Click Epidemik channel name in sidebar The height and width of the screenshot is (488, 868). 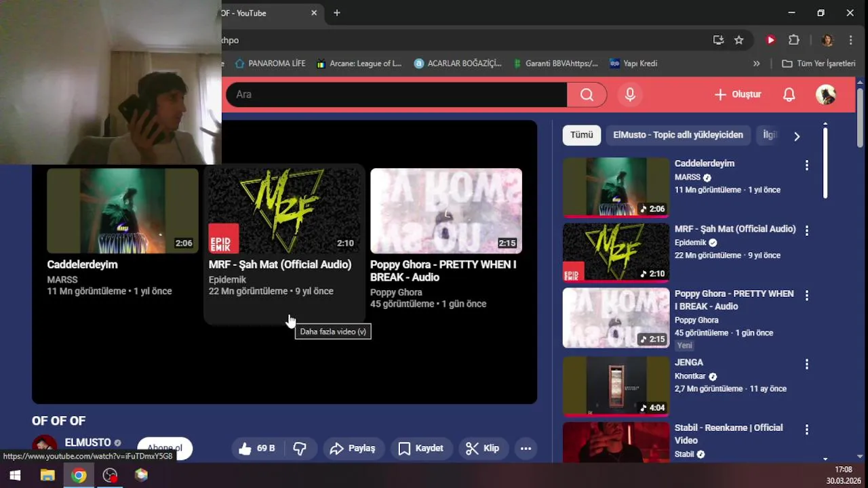pyautogui.click(x=690, y=243)
